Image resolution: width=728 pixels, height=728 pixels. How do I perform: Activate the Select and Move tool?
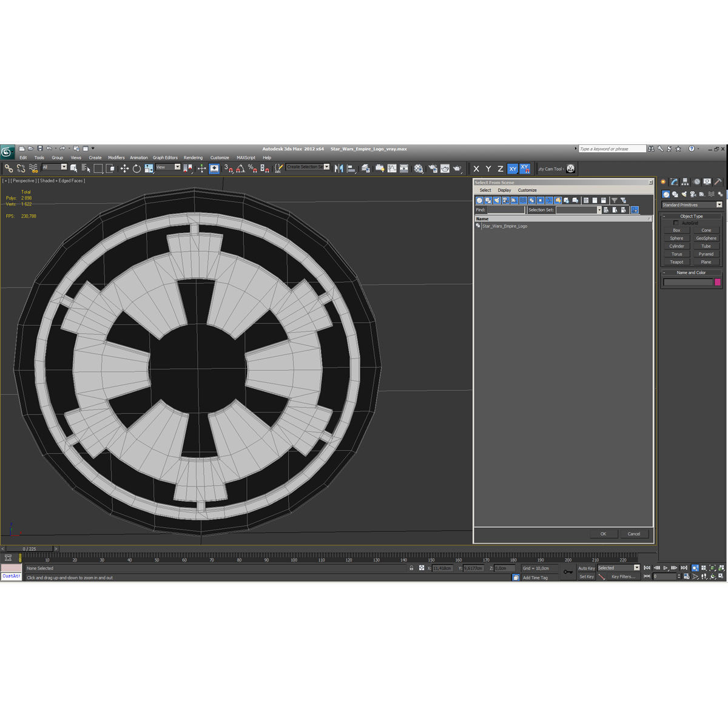[124, 168]
